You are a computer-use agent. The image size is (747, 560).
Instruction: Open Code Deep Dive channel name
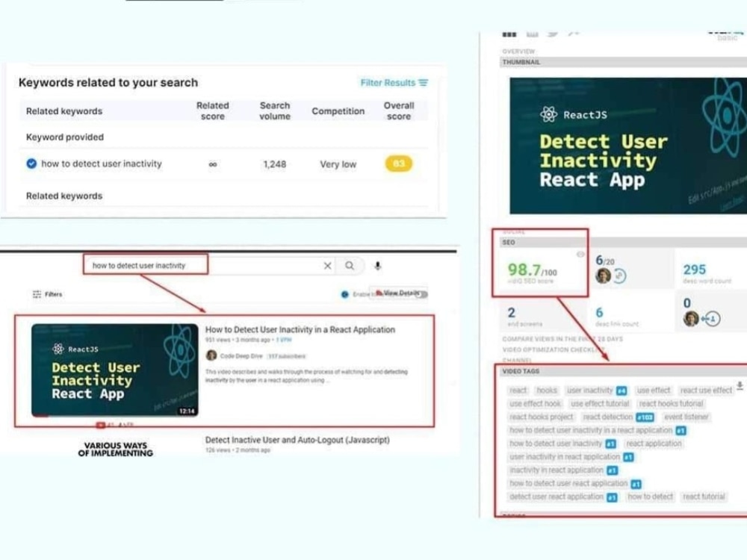point(241,355)
